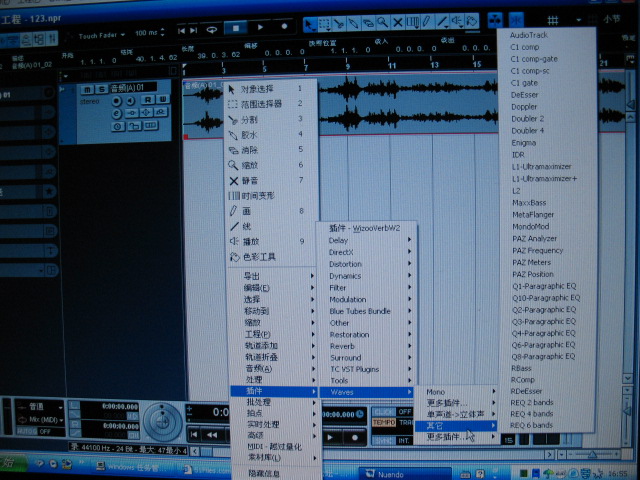Open channel settings with the 'e' button
640x480 pixels.
point(117,113)
